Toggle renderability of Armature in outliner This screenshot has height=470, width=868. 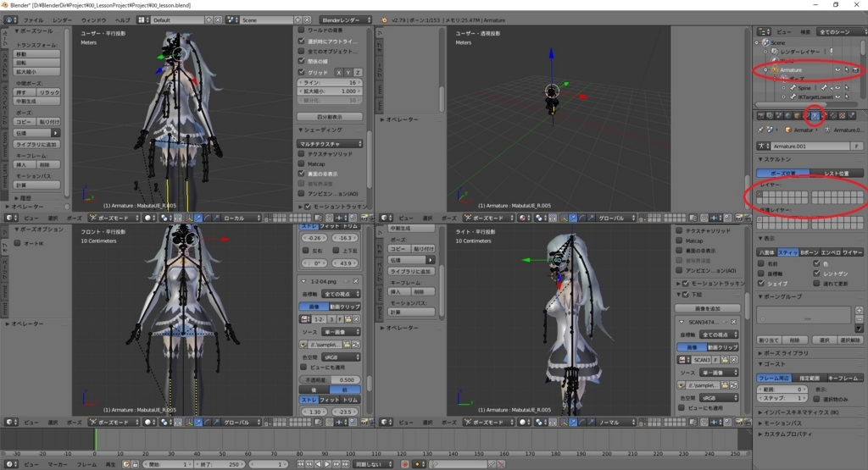pyautogui.click(x=855, y=69)
